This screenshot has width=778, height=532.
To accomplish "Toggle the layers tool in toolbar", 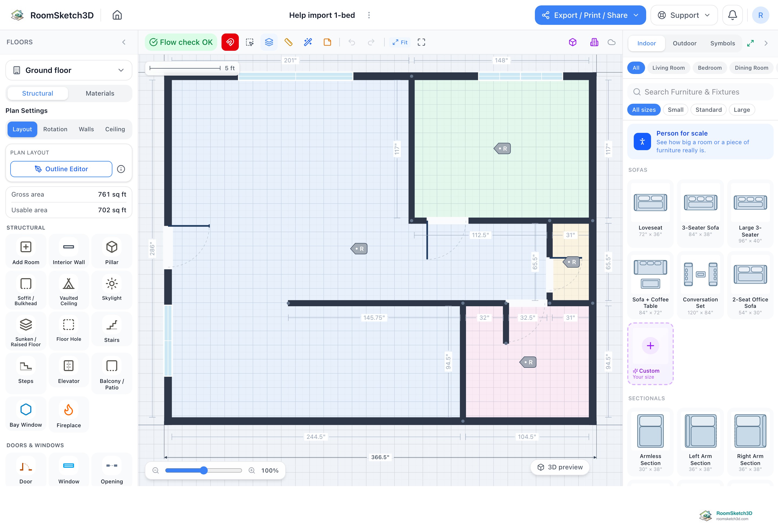I will tap(269, 42).
